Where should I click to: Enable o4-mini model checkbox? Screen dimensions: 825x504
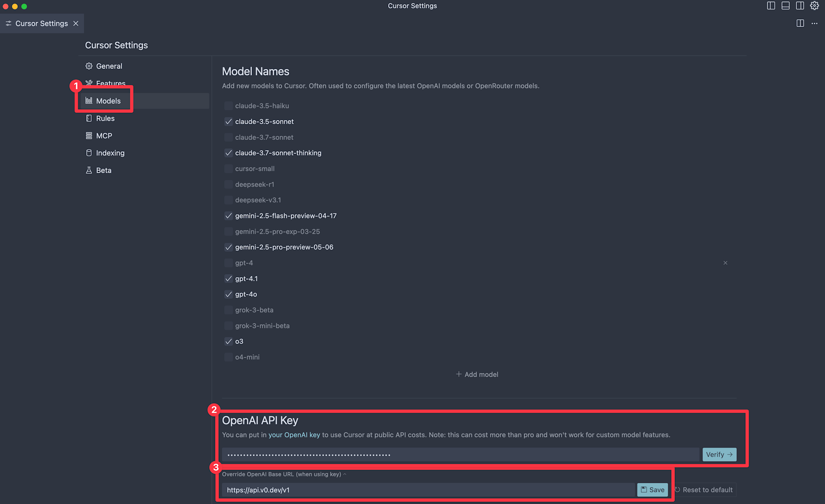(x=228, y=357)
